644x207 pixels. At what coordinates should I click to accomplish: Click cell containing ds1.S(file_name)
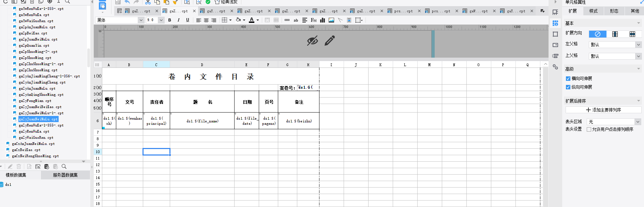tap(202, 121)
